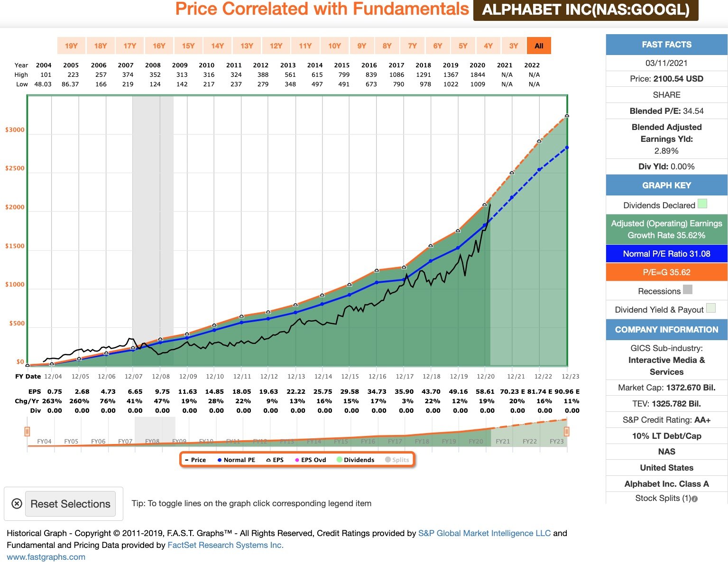This screenshot has height=565, width=728.
Task: Click the Reset Selections button
Action: 70,504
